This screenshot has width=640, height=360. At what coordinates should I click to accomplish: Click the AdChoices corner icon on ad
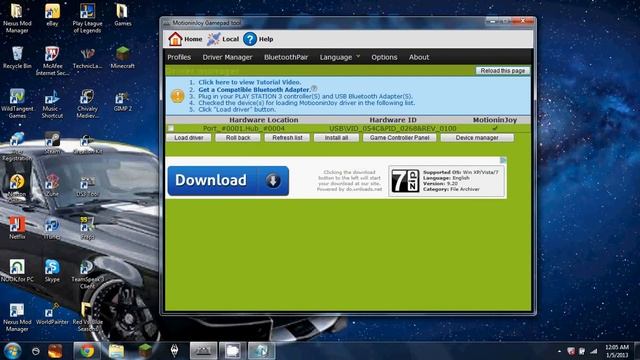(504, 160)
